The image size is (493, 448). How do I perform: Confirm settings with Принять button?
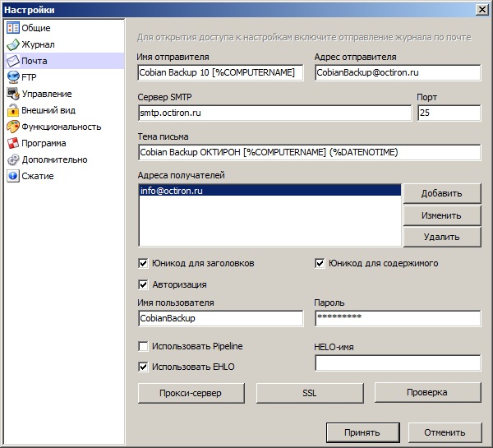point(362,432)
